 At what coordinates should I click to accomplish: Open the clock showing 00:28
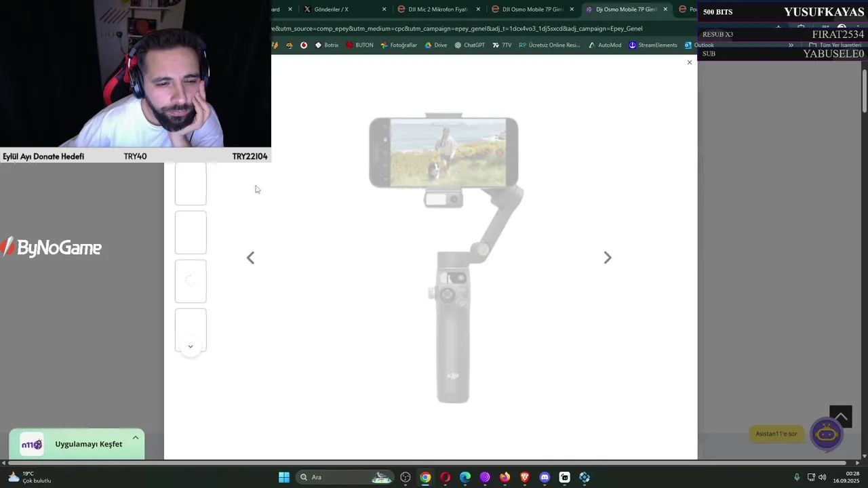pyautogui.click(x=846, y=477)
